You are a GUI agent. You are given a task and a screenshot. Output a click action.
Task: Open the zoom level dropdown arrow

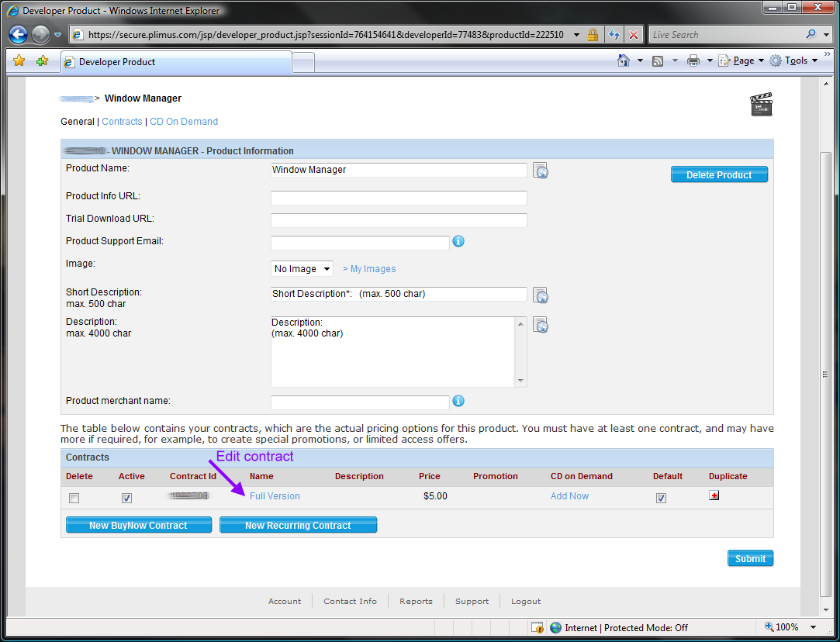pyautogui.click(x=813, y=627)
